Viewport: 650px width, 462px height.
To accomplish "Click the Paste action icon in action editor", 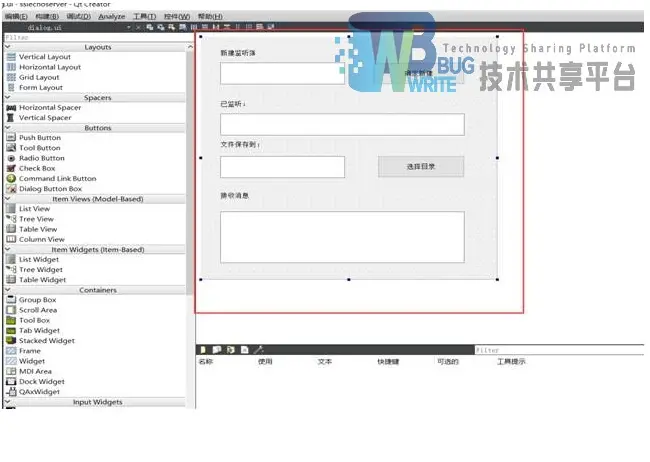I will click(x=230, y=350).
